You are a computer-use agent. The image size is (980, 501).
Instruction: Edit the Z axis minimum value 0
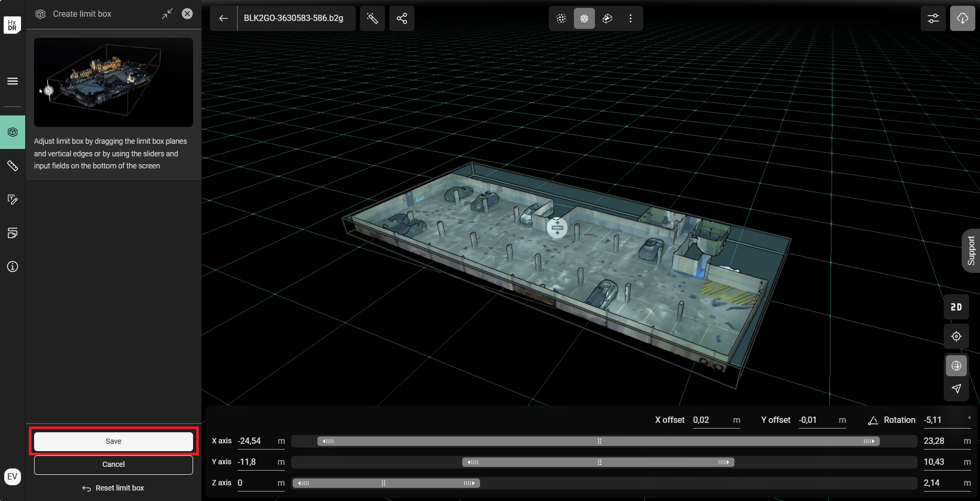261,483
